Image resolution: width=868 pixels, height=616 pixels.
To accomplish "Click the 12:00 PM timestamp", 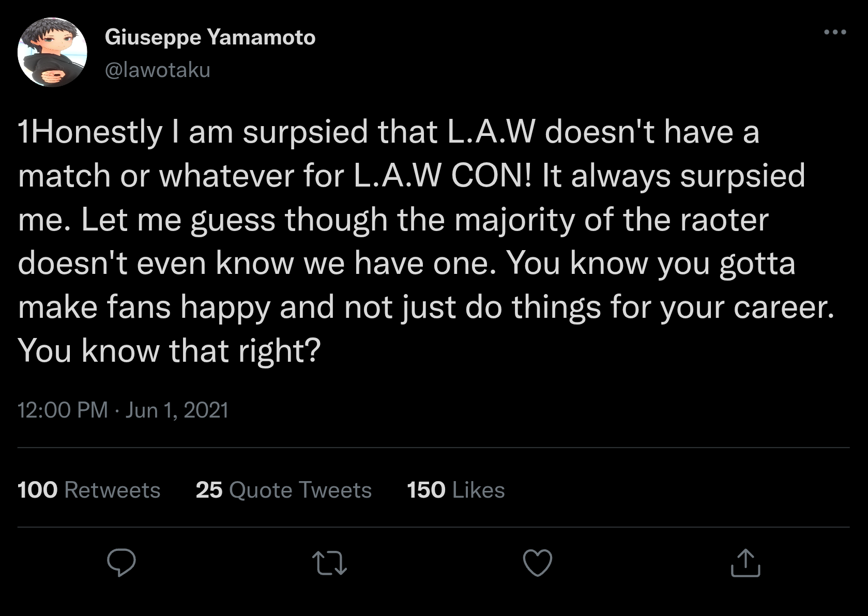I will pos(63,410).
